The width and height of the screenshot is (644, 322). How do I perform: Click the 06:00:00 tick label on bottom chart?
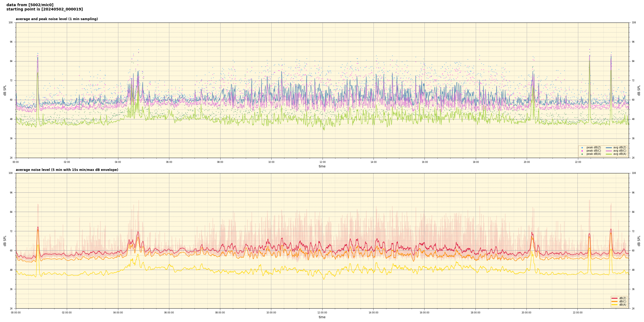tap(169, 313)
